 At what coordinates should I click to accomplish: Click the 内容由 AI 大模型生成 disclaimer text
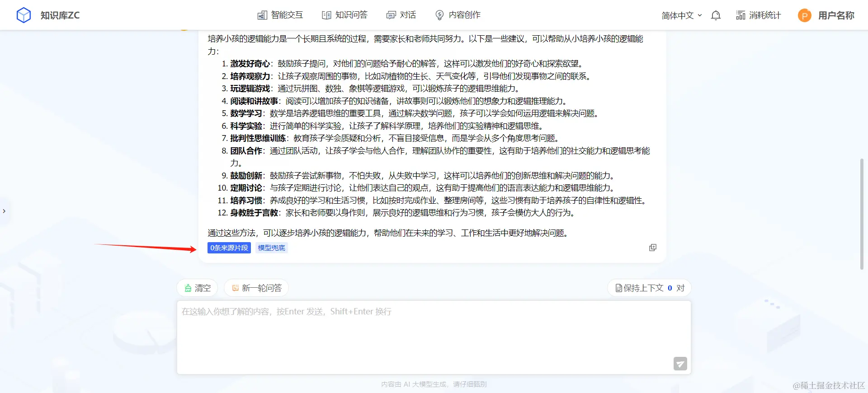pyautogui.click(x=434, y=384)
